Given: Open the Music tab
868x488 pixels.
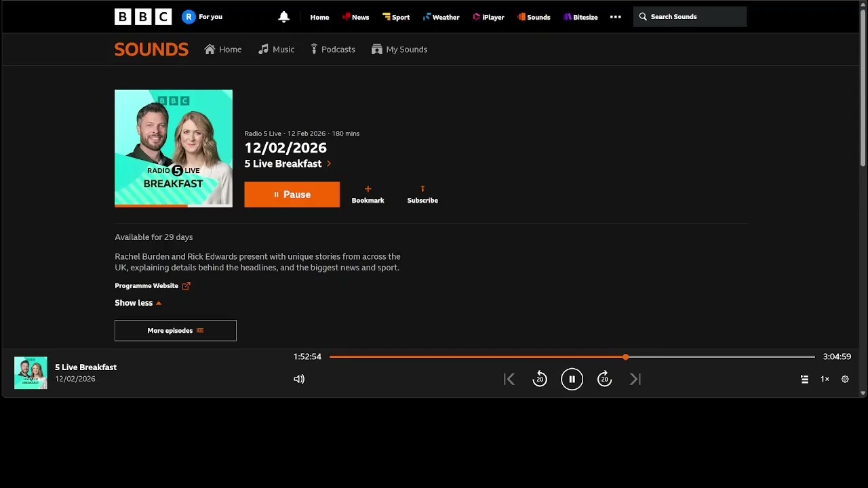Looking at the screenshot, I should (x=276, y=49).
